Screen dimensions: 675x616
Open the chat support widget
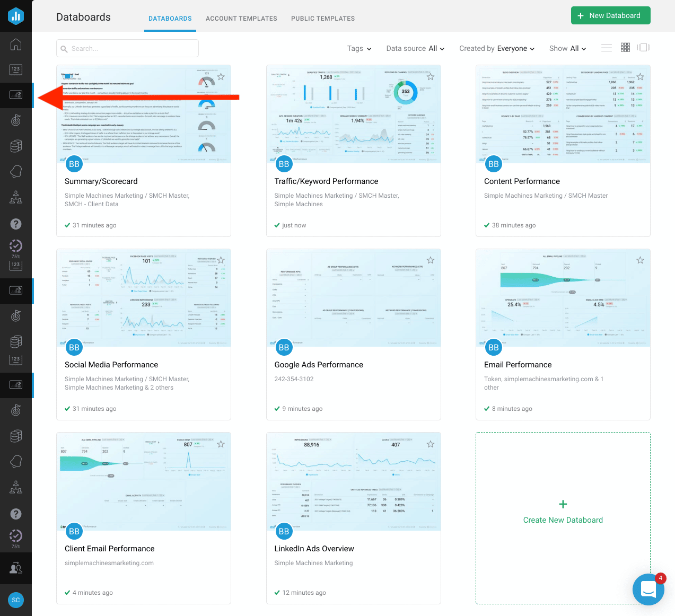[648, 589]
